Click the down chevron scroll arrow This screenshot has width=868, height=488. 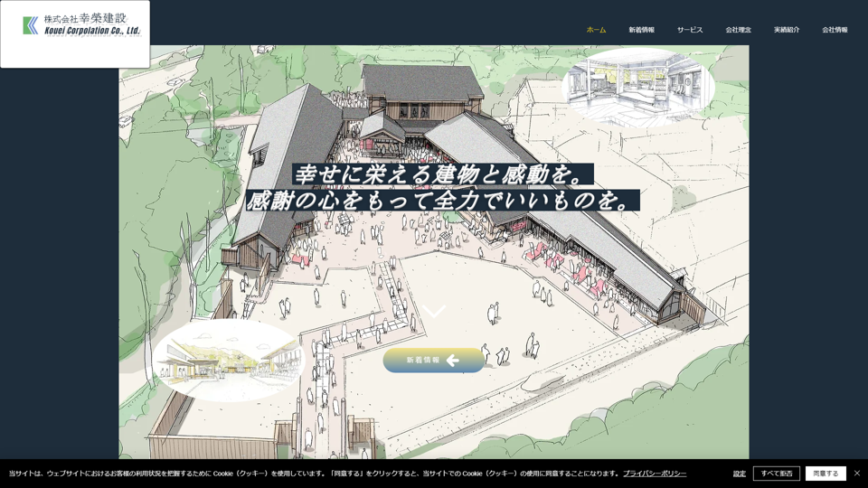435,312
